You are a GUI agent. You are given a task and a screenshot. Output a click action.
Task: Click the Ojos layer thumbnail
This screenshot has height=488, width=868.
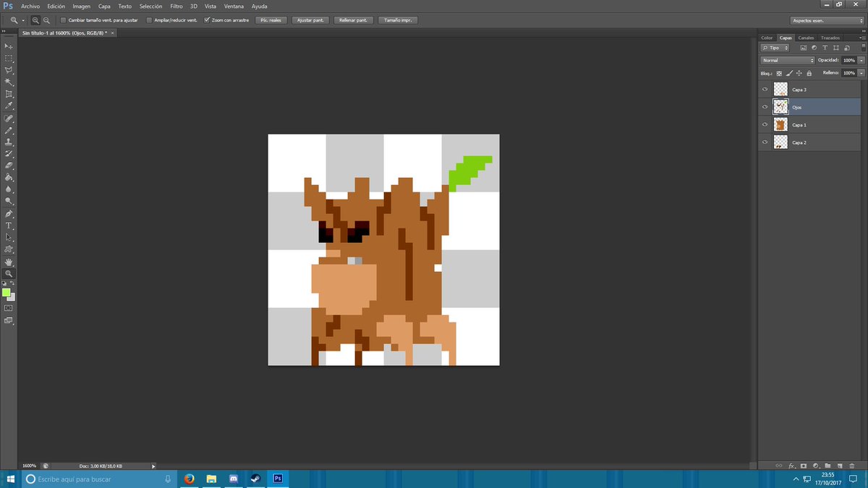(x=780, y=107)
